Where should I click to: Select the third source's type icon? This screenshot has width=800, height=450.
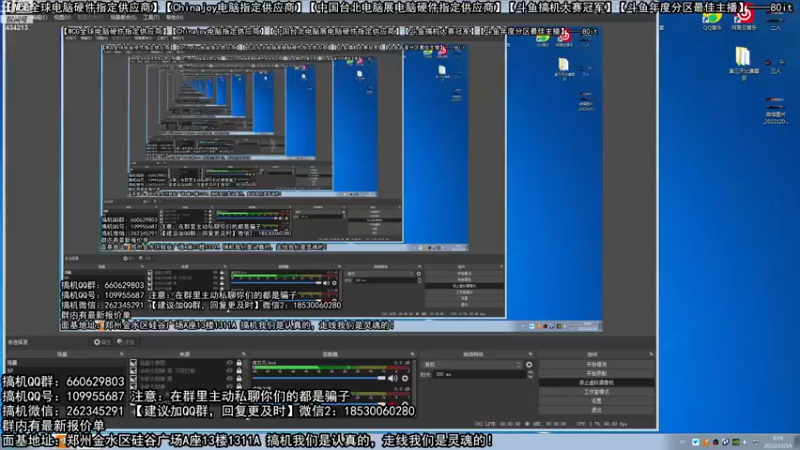(x=133, y=379)
